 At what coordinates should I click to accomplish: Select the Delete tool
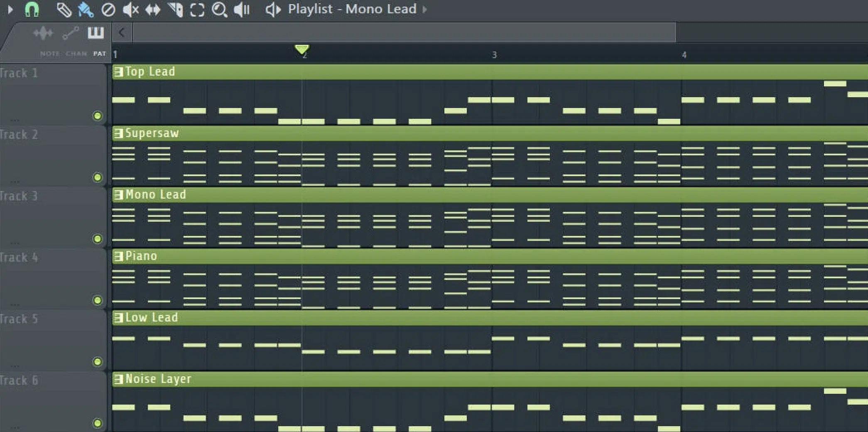click(x=108, y=10)
